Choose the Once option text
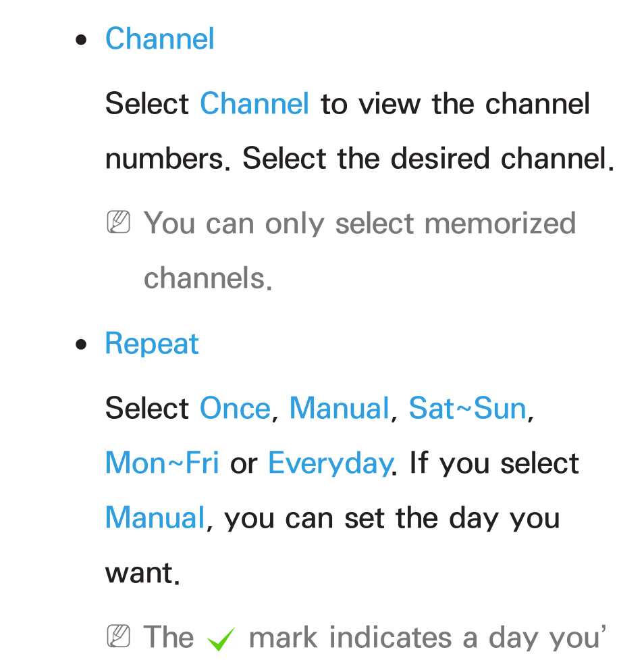Screen dimensions: 644x660 [x=235, y=408]
